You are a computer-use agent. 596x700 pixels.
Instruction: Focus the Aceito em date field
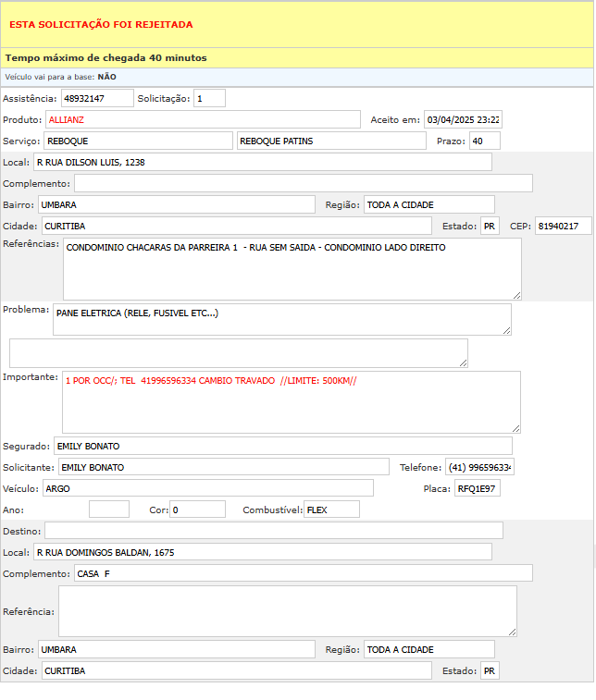(x=463, y=119)
